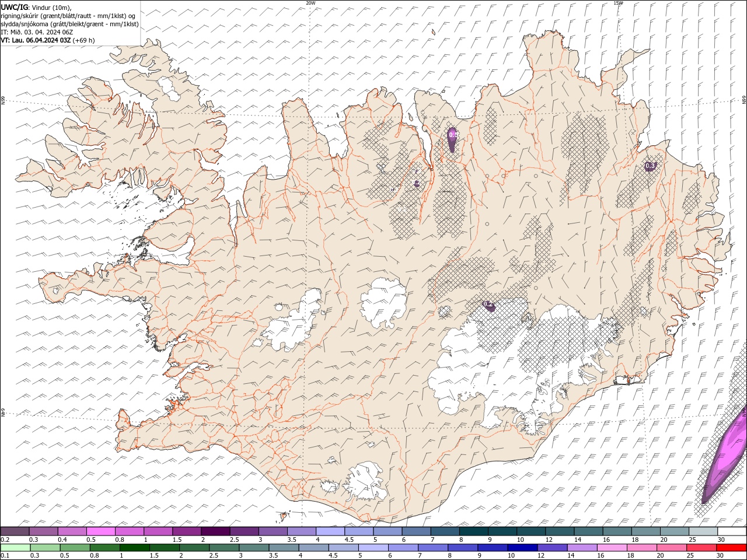747x560 pixels.
Task: Pick the 8 blue swatch in bottom legend
Action: (462, 548)
